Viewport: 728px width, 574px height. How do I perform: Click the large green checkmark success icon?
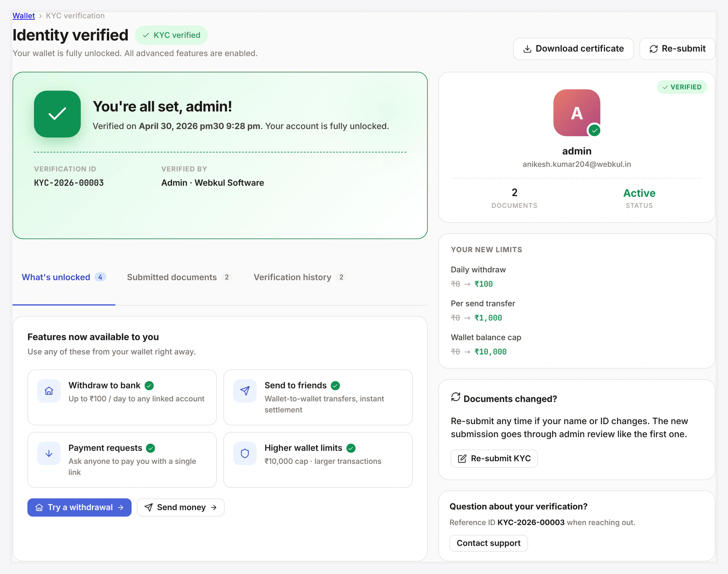coord(57,114)
